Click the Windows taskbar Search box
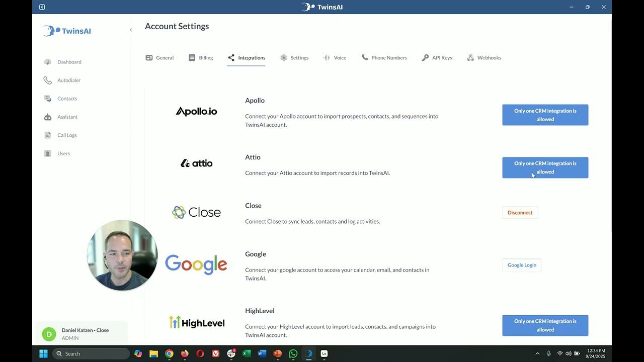This screenshot has height=362, width=644. [91, 353]
